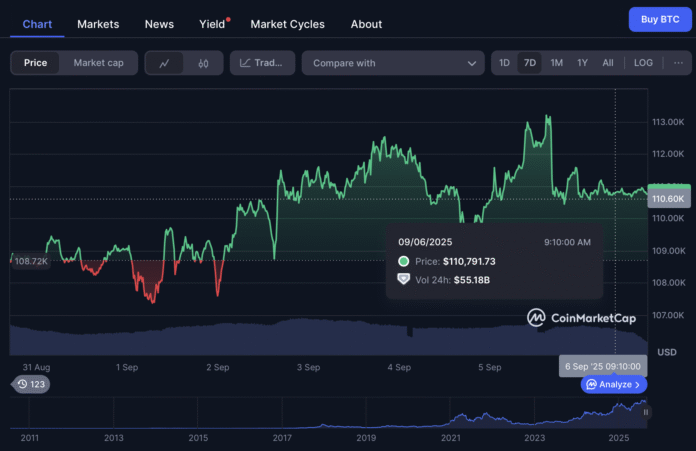Click the pause handle on the mini timeline
Viewport: 696px width, 451px height.
646,412
